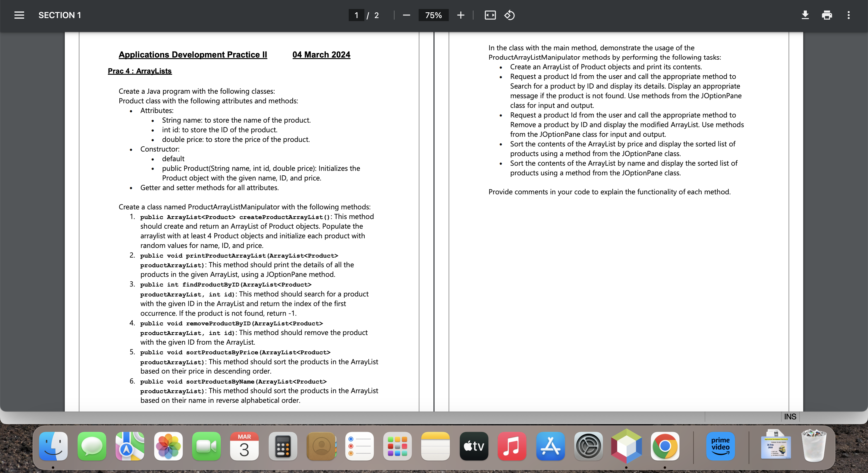Open Apple Music from the dock

[512, 447]
